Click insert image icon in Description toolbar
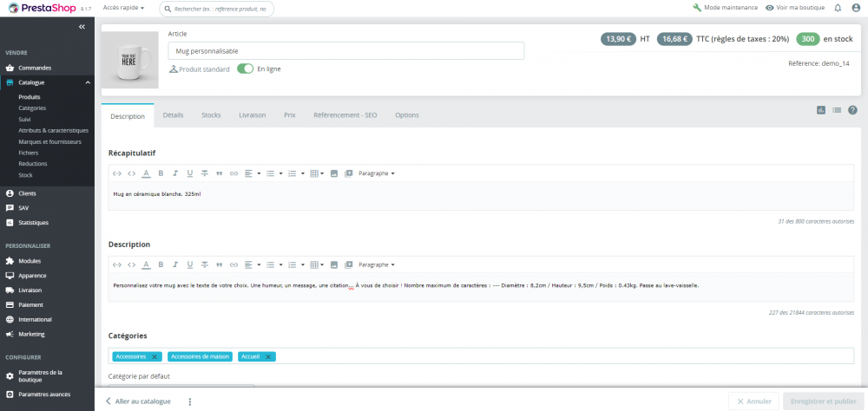This screenshot has height=411, width=868. (x=334, y=264)
